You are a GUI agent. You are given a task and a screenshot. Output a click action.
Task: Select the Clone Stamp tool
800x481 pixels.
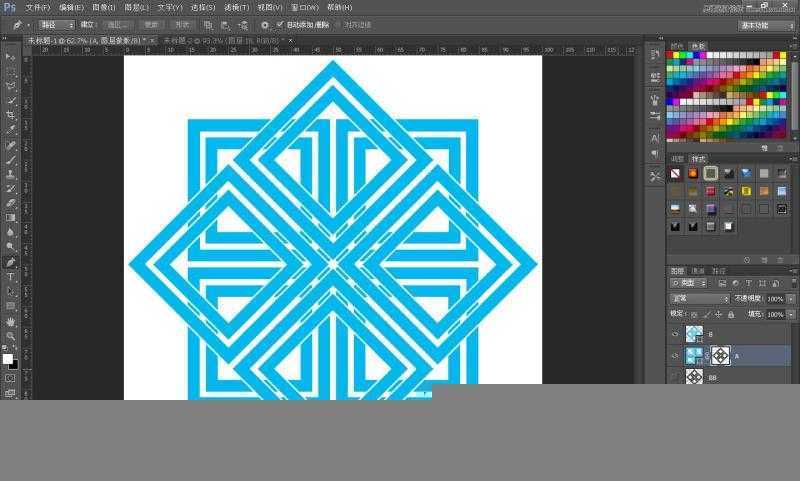(x=10, y=174)
